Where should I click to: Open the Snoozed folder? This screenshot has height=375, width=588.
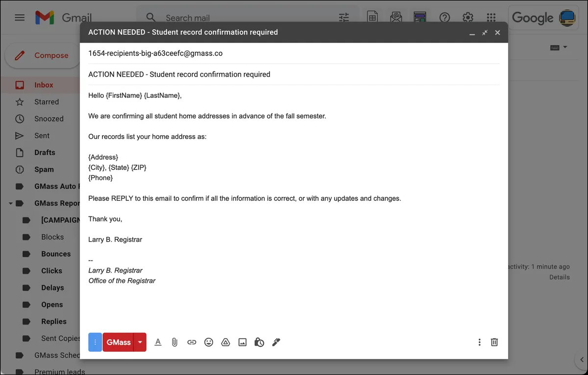tap(49, 118)
